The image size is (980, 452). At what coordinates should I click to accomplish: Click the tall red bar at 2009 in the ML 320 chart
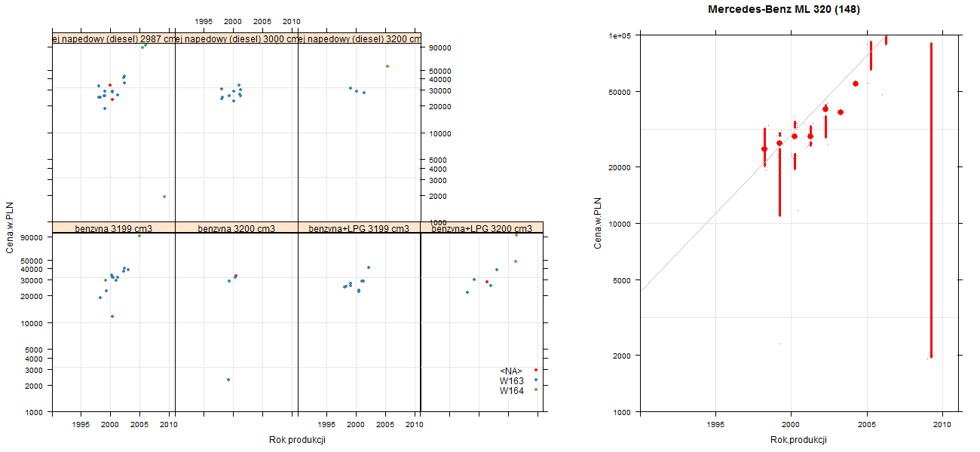coord(931,200)
